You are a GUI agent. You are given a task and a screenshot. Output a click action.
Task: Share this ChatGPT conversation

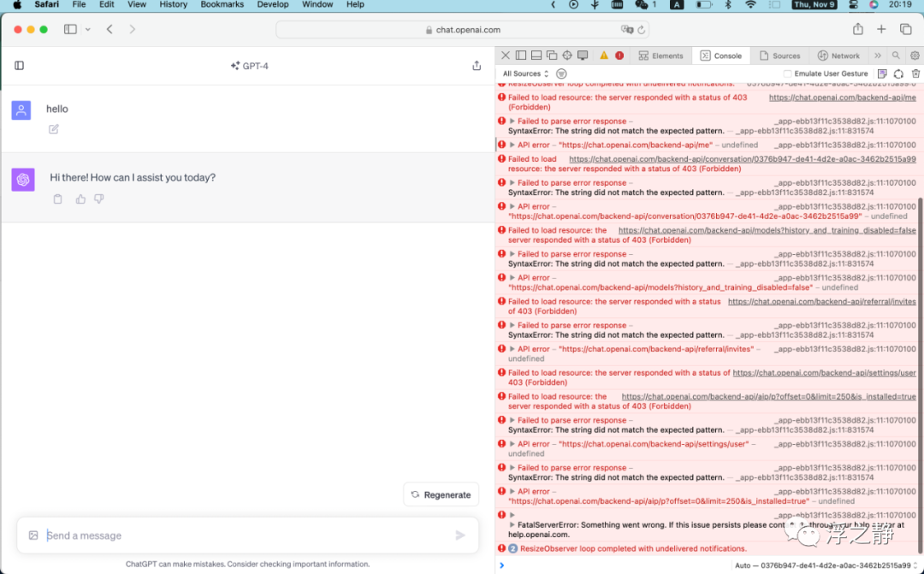[x=477, y=65]
